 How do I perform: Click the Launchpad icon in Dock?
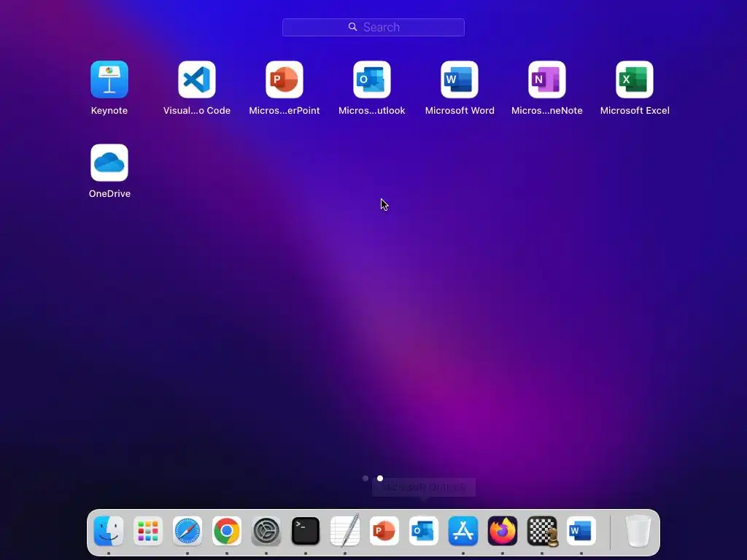(x=148, y=531)
